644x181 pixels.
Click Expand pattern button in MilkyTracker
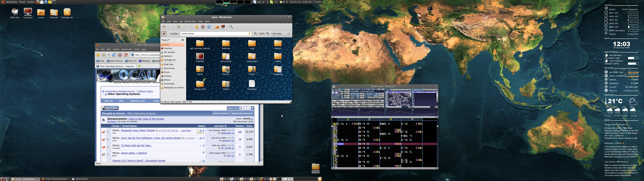tap(371, 98)
